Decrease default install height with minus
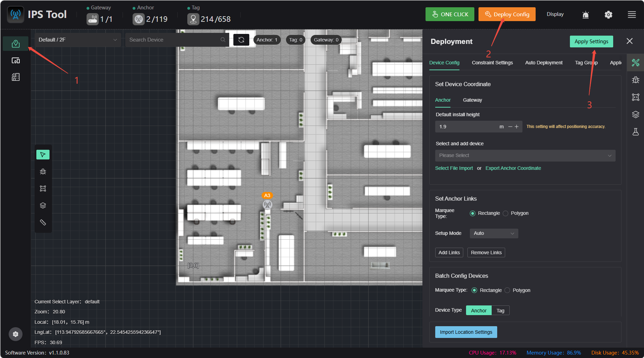 click(x=510, y=127)
